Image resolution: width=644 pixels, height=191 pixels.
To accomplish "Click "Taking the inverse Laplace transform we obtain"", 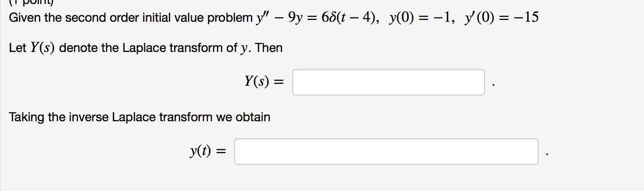I will coord(139,117).
